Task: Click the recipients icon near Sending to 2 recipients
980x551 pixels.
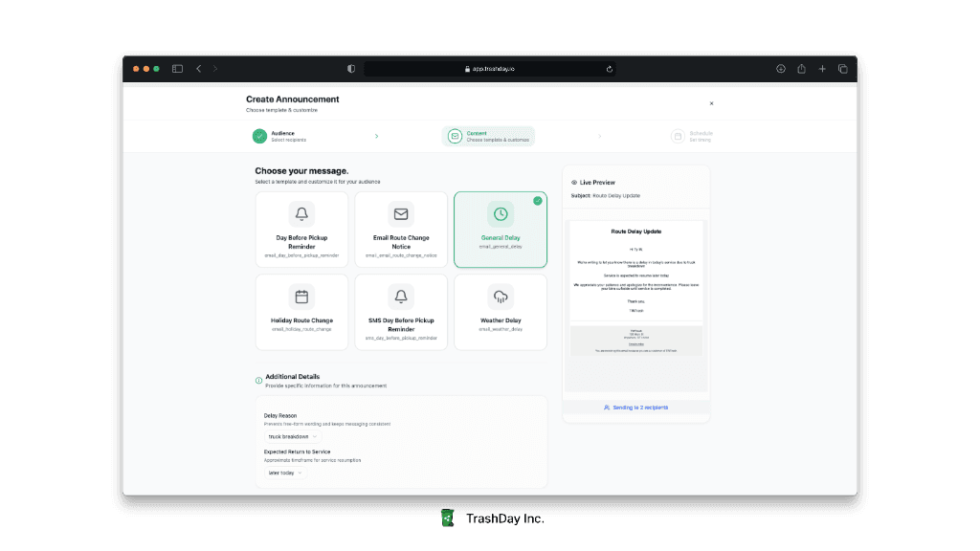Action: pyautogui.click(x=607, y=408)
